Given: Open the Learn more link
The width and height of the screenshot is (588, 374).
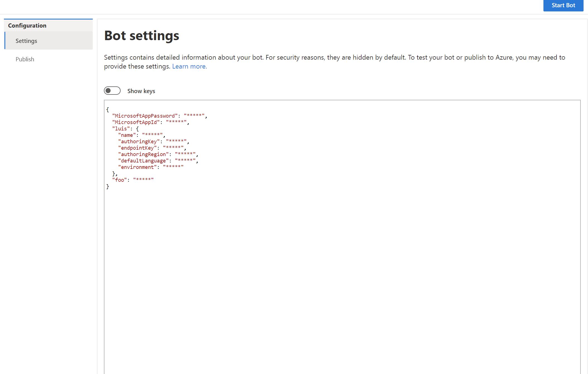Looking at the screenshot, I should [189, 66].
